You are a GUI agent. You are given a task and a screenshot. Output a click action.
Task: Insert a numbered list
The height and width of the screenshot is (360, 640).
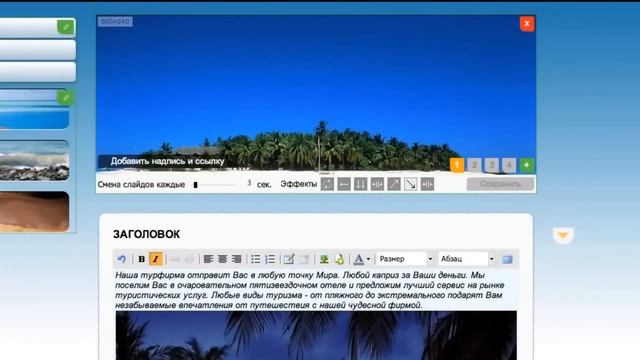270,259
